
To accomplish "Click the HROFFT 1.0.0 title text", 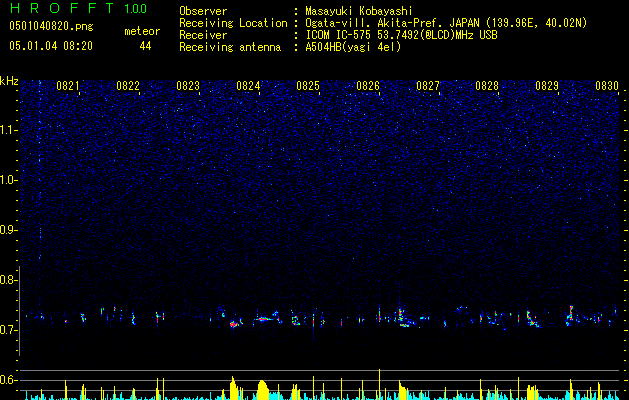I will (78, 8).
